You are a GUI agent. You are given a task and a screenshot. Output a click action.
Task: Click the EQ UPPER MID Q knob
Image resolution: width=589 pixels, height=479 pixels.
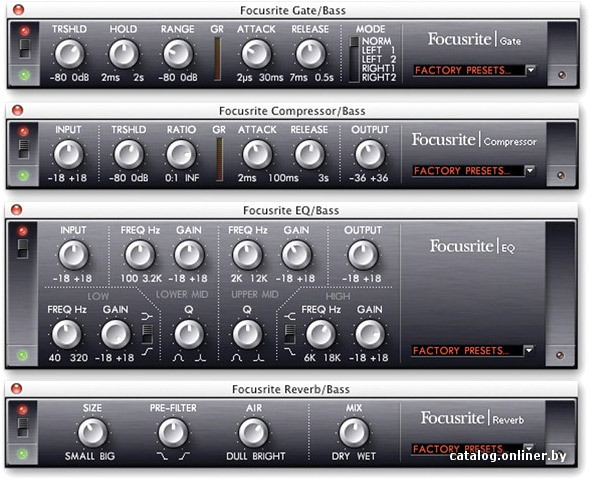point(248,334)
